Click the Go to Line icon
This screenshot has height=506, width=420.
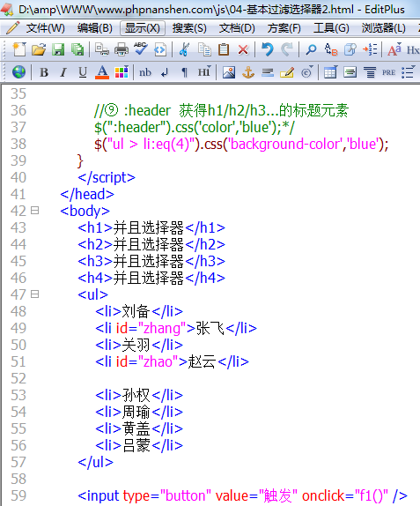pos(370,49)
